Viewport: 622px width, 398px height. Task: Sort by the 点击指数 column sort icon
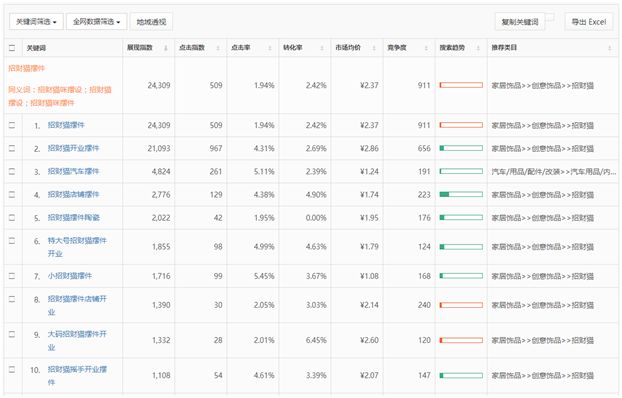[x=218, y=48]
